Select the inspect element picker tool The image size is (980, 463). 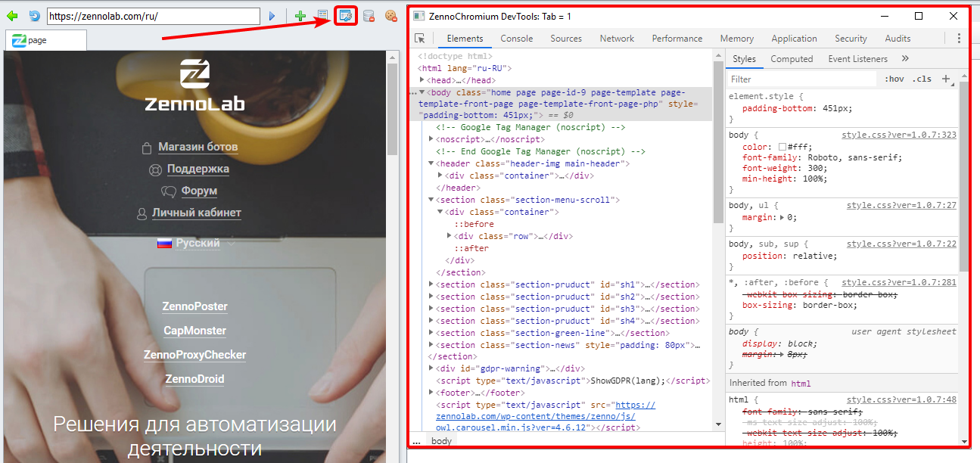click(x=420, y=39)
